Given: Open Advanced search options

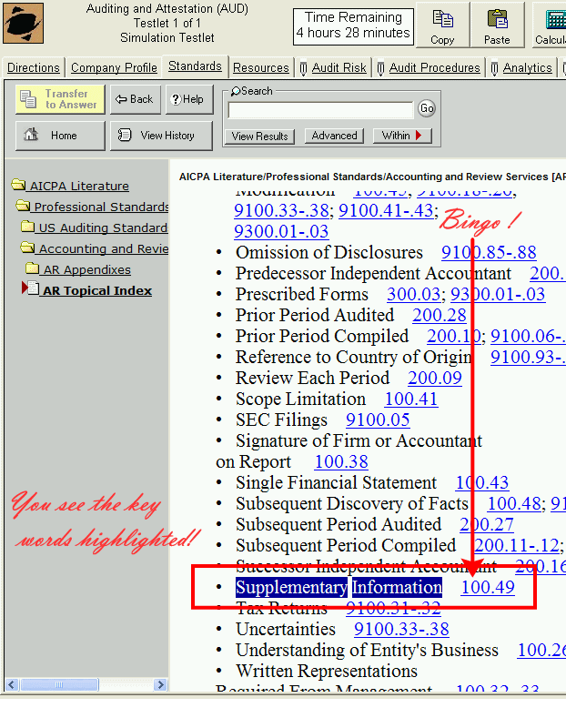Looking at the screenshot, I should point(334,136).
